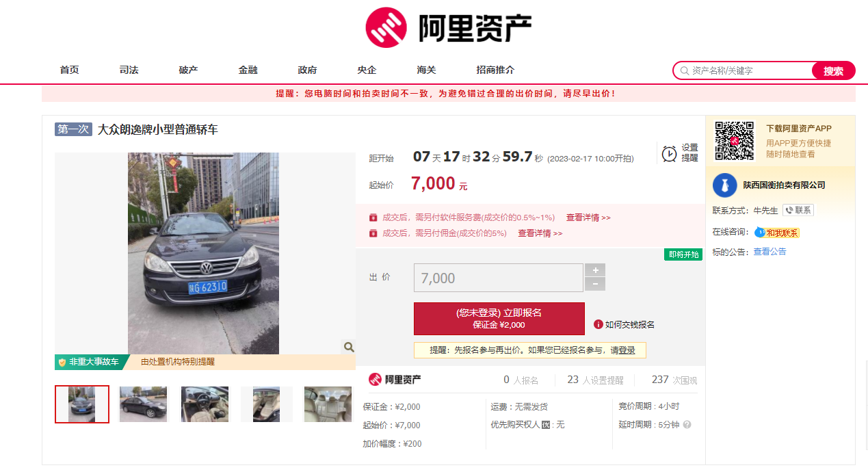The image size is (868, 472).
Task: Click the 和我联系 online chat icon
Action: point(759,233)
